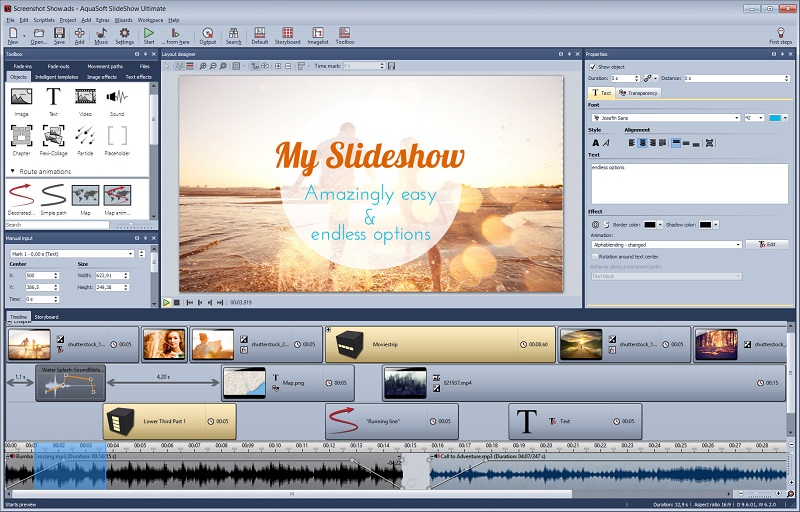Toggle vertical top alignment button
This screenshot has height=512, width=800.
[x=676, y=143]
